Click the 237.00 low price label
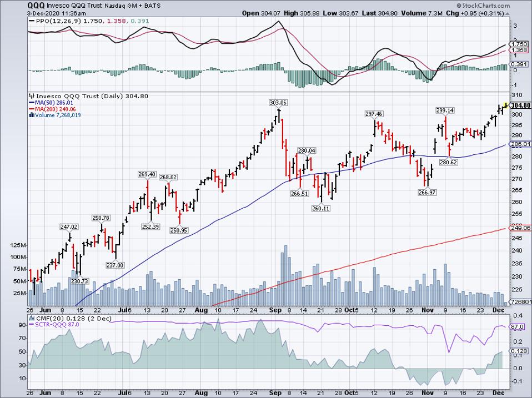Image resolution: width=532 pixels, height=398 pixels. (115, 265)
